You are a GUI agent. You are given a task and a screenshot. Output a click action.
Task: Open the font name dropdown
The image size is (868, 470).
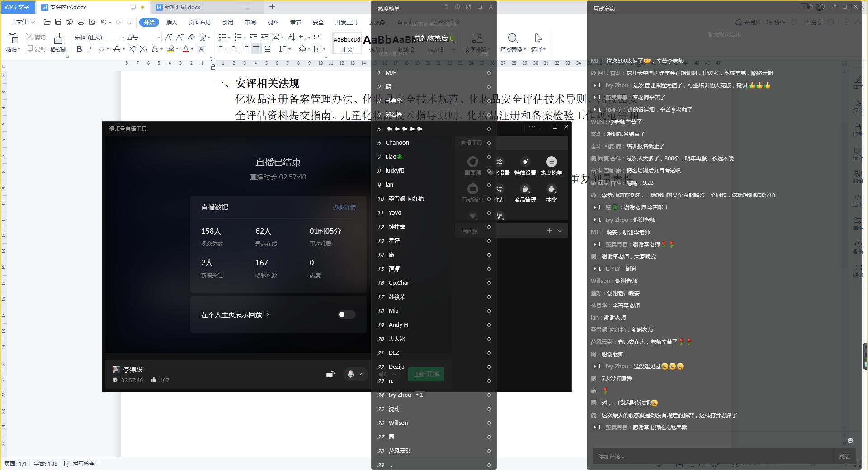(x=123, y=37)
